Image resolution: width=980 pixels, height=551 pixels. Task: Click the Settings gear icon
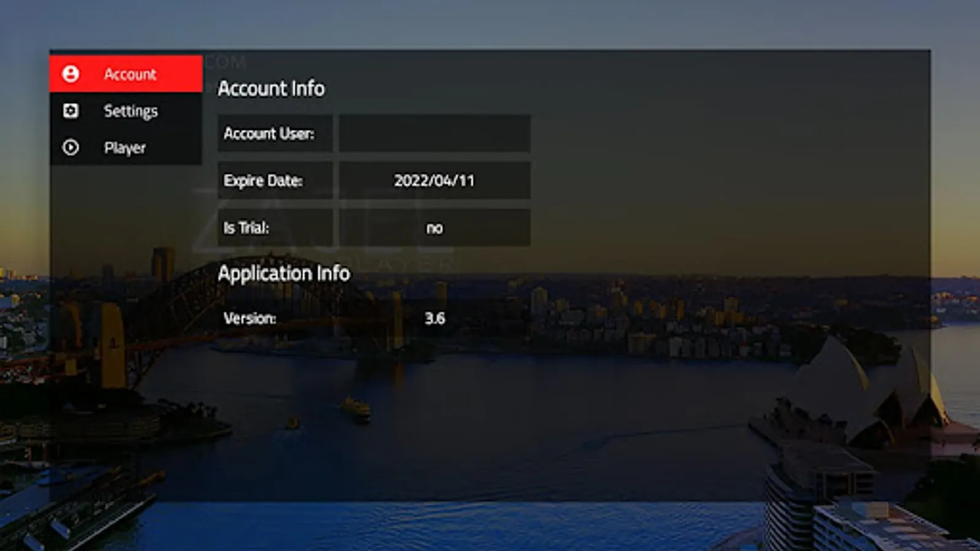[x=70, y=111]
